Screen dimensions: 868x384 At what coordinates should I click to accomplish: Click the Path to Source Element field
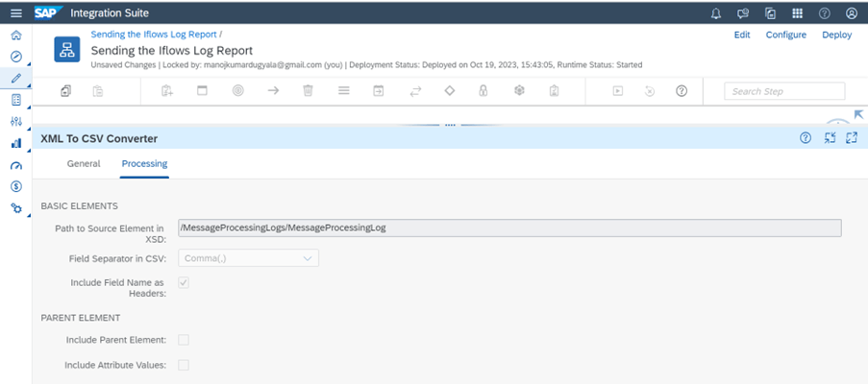point(509,228)
